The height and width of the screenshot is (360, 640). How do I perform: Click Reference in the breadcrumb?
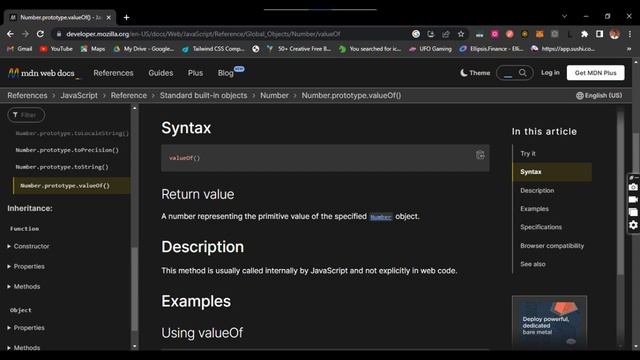tap(129, 96)
